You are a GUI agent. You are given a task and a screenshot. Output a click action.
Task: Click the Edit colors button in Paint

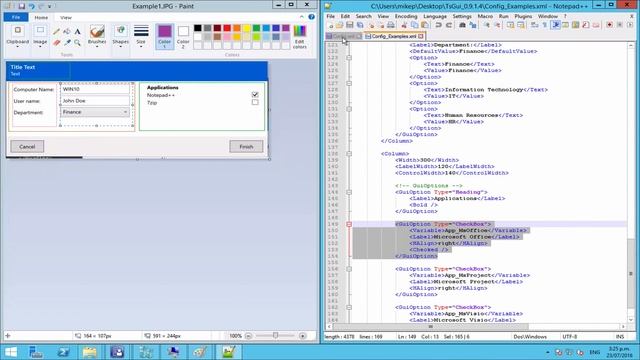click(x=300, y=37)
